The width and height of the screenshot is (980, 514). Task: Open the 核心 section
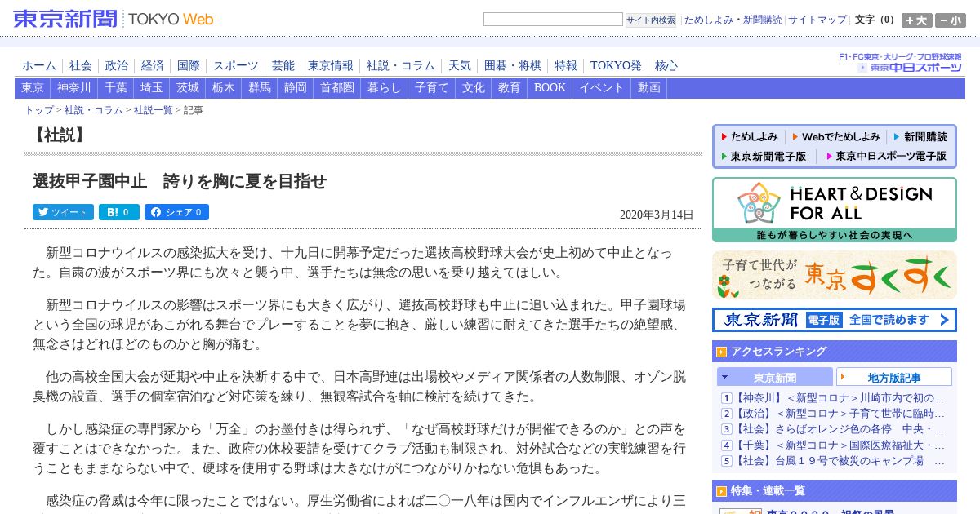(x=666, y=66)
